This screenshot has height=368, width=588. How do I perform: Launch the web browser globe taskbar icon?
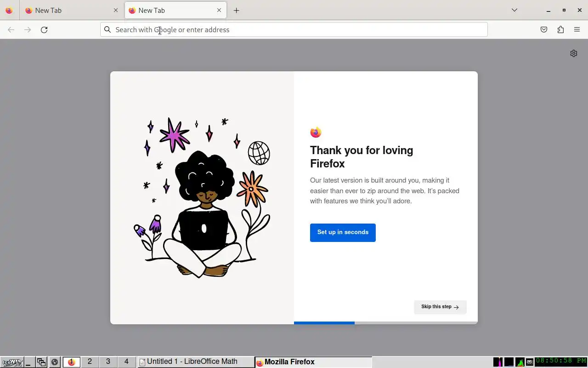click(55, 362)
